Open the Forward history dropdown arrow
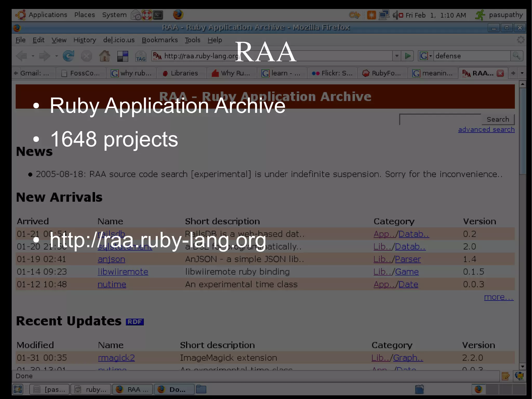Viewport: 532px width, 399px height. point(56,56)
